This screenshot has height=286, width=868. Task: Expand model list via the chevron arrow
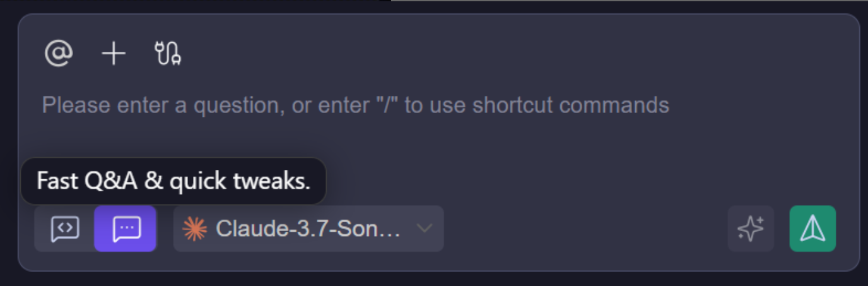pos(425,229)
